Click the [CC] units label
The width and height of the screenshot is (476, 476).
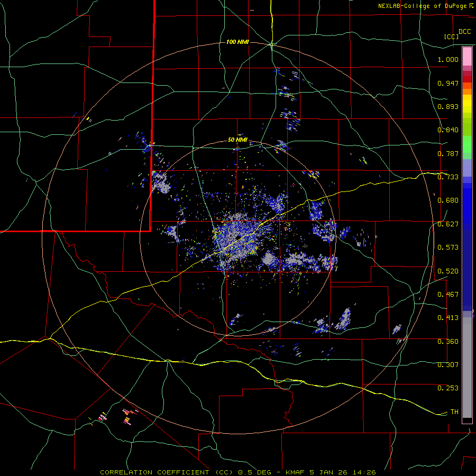(451, 36)
